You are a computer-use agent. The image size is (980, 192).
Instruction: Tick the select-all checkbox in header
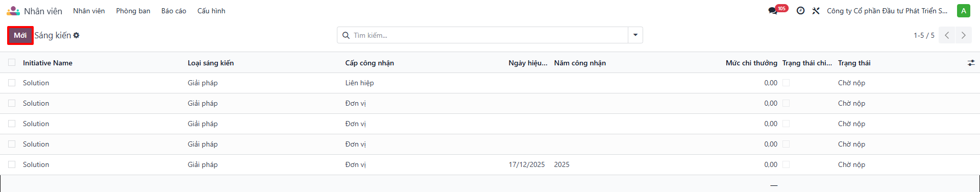pyautogui.click(x=12, y=62)
